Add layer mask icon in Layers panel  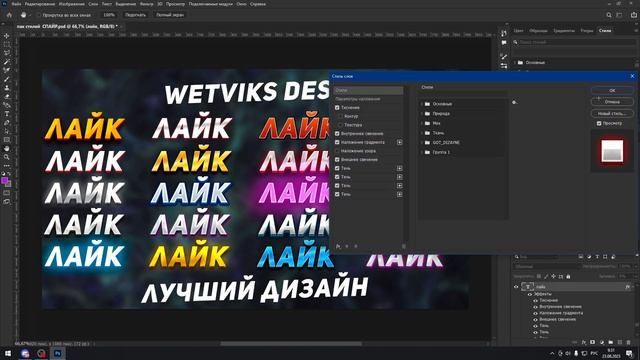click(x=593, y=342)
